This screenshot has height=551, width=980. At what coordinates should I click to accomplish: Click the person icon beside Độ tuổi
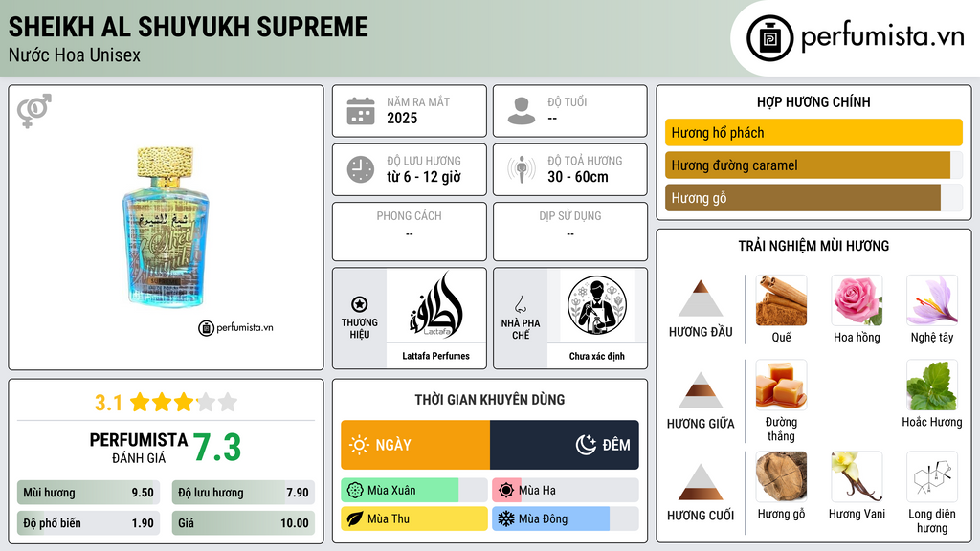click(x=522, y=111)
